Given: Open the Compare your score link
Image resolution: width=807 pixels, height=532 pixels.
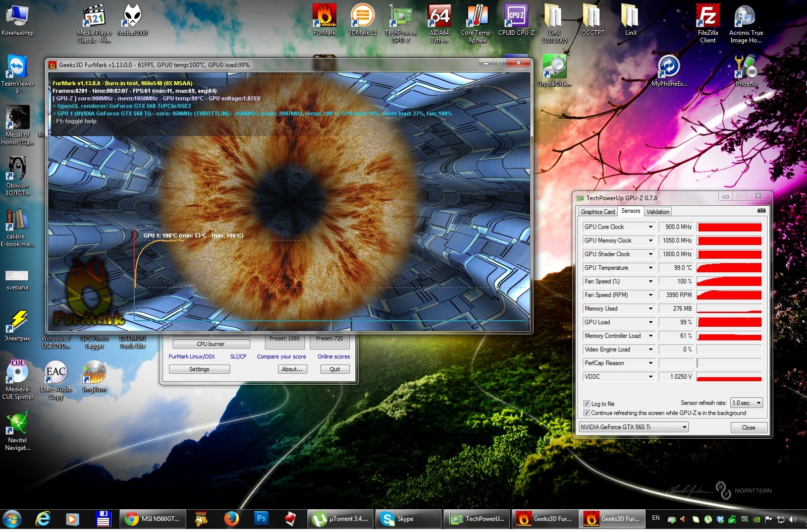Looking at the screenshot, I should 281,357.
